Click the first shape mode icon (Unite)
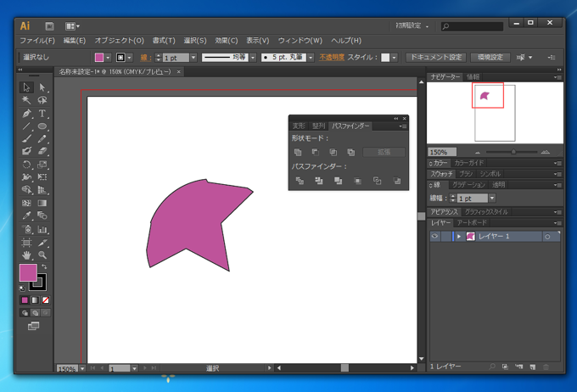 (x=298, y=152)
